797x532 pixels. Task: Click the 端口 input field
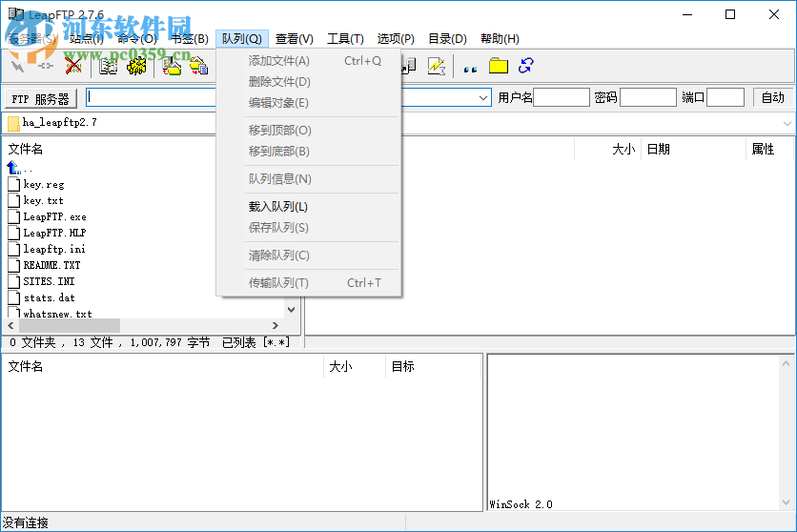(725, 97)
